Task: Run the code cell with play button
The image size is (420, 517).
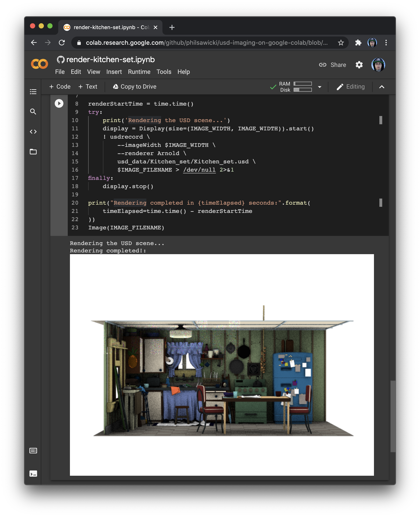Action: pyautogui.click(x=59, y=103)
